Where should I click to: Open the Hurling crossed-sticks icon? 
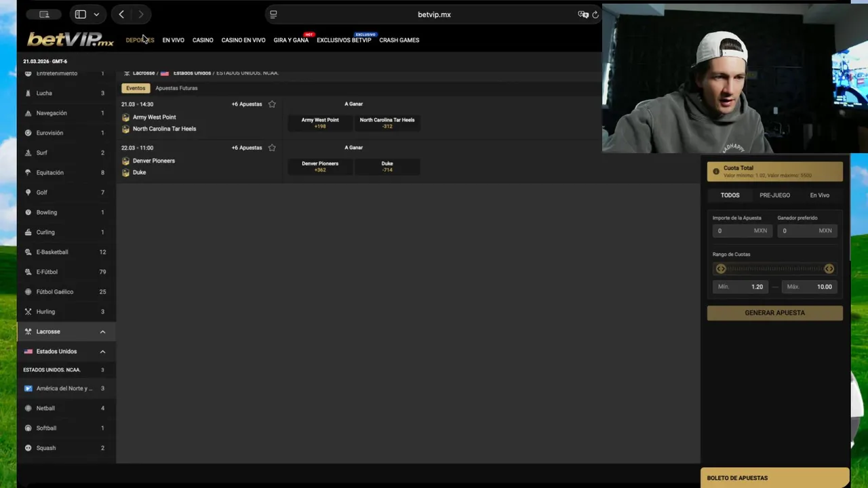[x=28, y=312]
